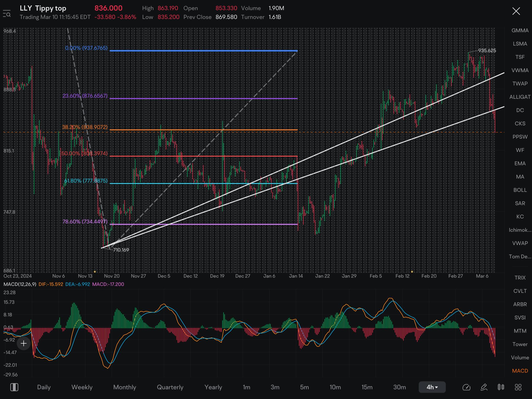Close the chart view
The image size is (532, 399).
pyautogui.click(x=516, y=11)
